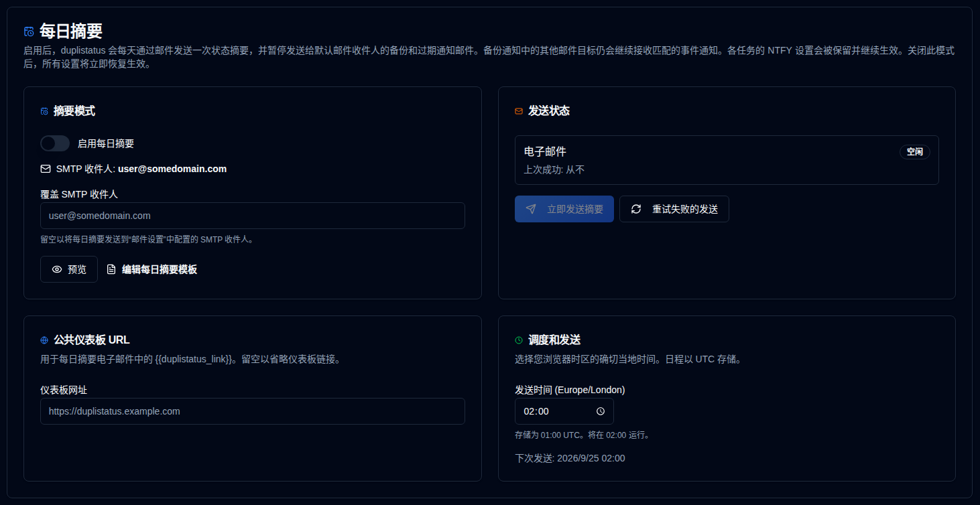980x505 pixels.
Task: Toggle the 启用每日摘要 switch
Action: coord(55,143)
